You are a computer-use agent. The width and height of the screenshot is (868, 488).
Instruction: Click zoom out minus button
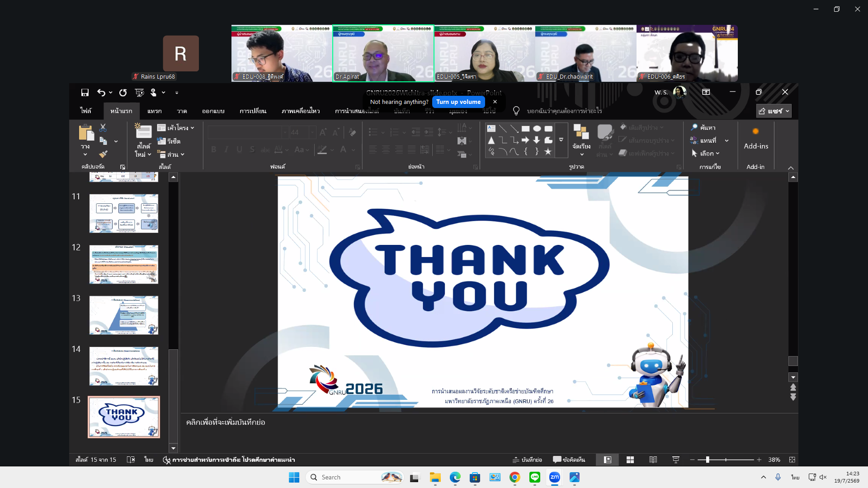click(692, 460)
